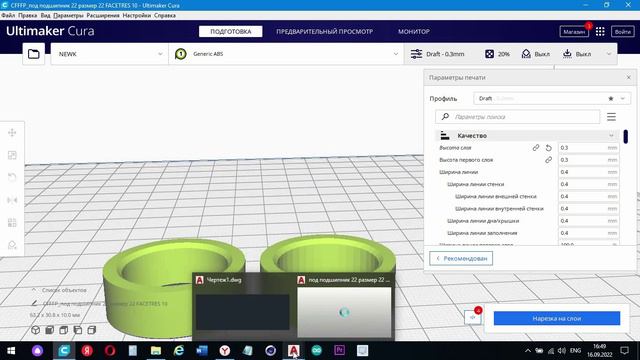This screenshot has width=640, height=360.
Task: Switch to front view cube icon
Action: coord(49,330)
